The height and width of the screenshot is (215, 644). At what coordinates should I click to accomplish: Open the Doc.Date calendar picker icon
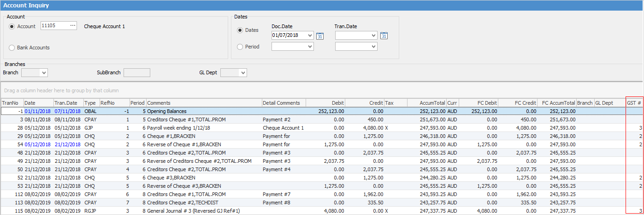tap(320, 36)
